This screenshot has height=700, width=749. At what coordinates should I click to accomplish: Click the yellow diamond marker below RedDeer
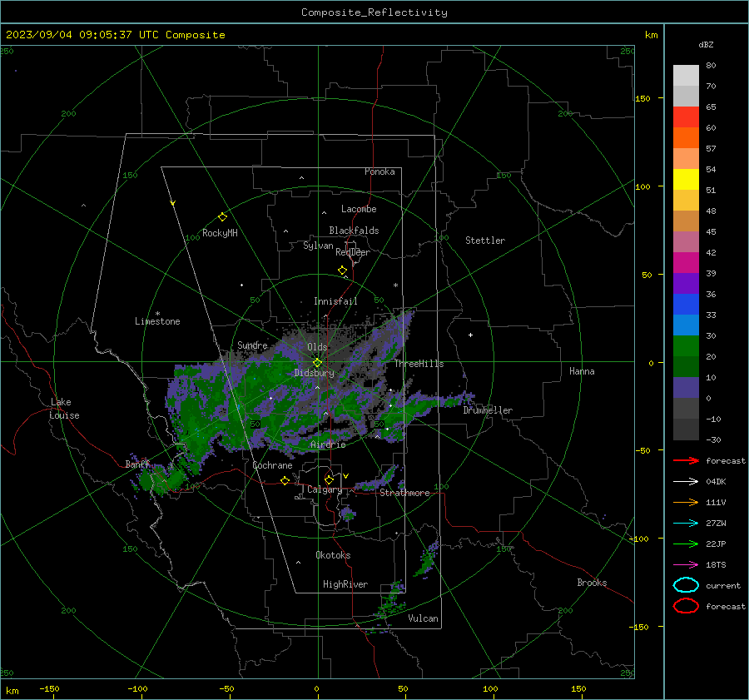[342, 271]
